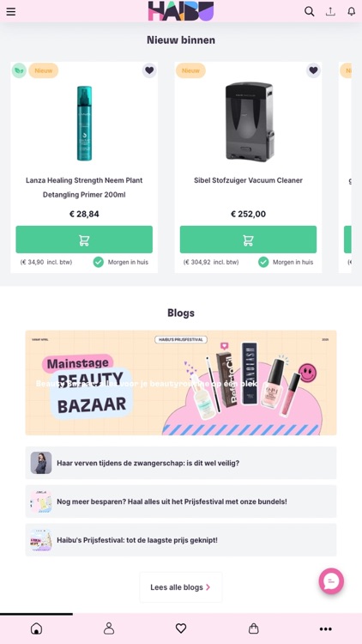The width and height of the screenshot is (362, 644).
Task: Tap the eco leaf badge on Lanza product
Action: (x=19, y=70)
